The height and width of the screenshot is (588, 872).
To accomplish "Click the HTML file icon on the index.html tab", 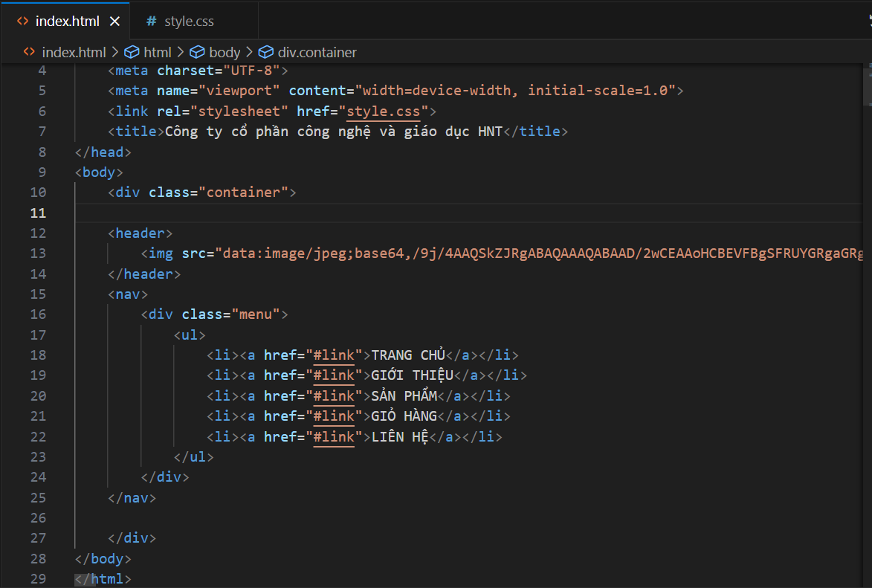I will coord(23,21).
